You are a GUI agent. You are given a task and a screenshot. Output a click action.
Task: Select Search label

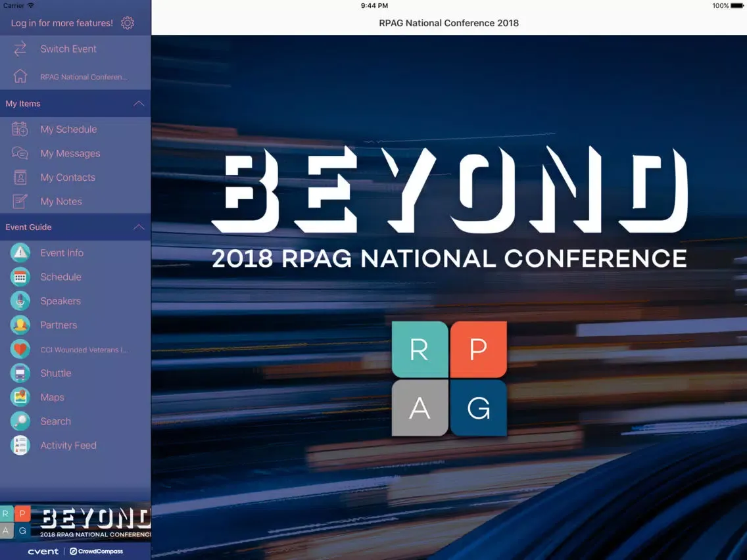55,421
